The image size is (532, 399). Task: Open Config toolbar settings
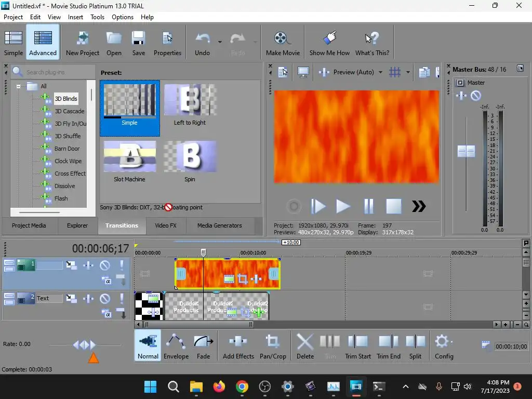(x=444, y=347)
